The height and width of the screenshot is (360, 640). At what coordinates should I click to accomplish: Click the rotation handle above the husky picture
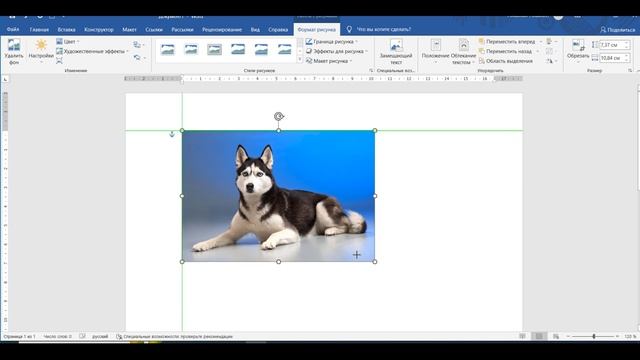click(279, 117)
